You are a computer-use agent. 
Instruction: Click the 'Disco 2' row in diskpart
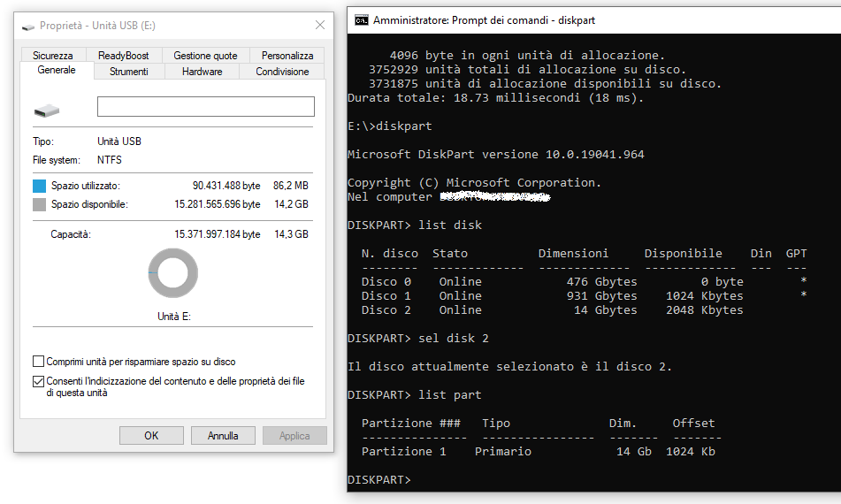tap(553, 309)
